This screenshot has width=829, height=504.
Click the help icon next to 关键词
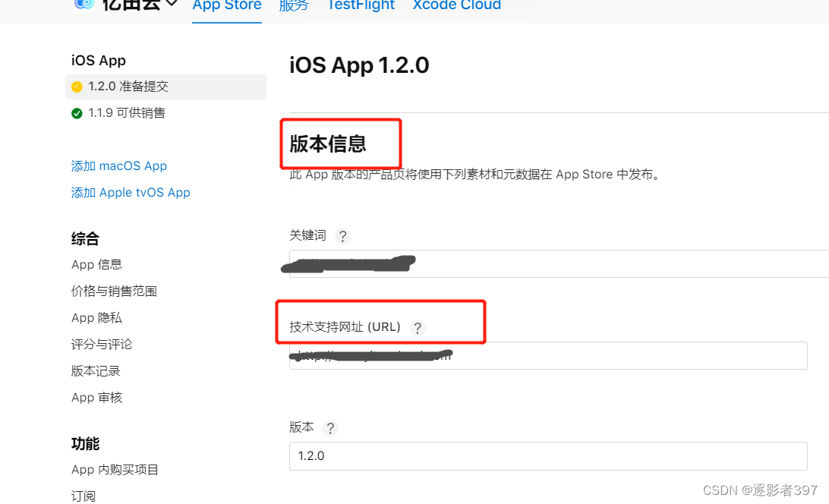click(x=342, y=236)
